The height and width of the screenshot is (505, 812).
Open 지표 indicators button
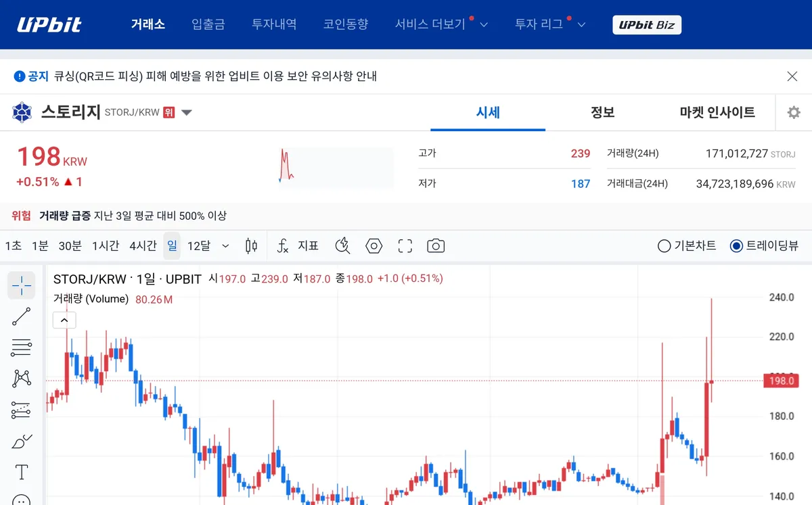[298, 246]
